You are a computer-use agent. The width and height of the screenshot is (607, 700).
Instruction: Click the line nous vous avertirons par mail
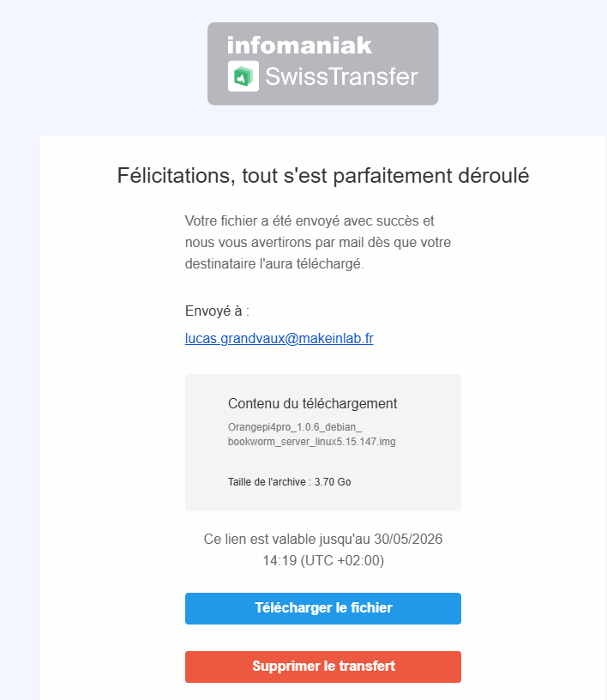click(x=318, y=243)
